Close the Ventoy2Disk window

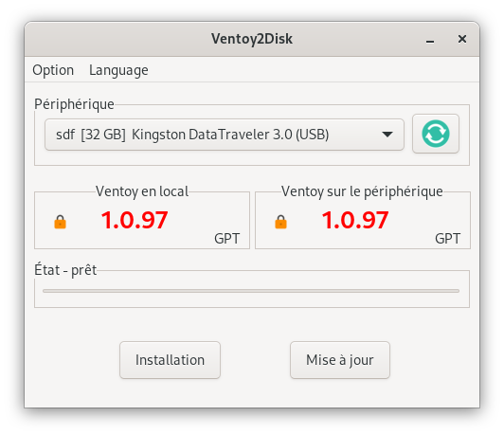click(x=462, y=39)
